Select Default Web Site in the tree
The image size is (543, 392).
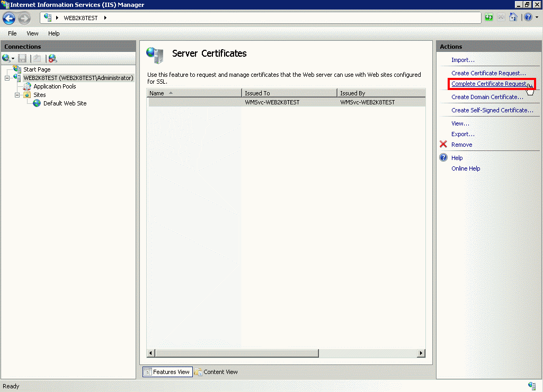65,103
